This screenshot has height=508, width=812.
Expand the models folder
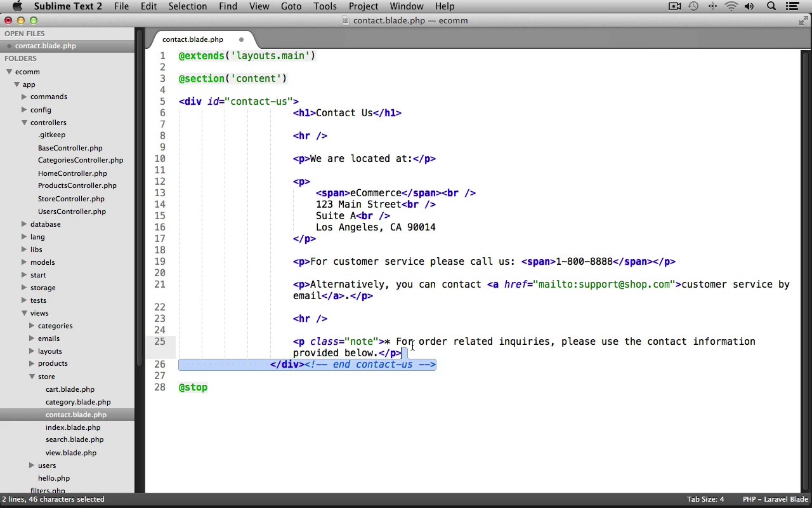[24, 262]
